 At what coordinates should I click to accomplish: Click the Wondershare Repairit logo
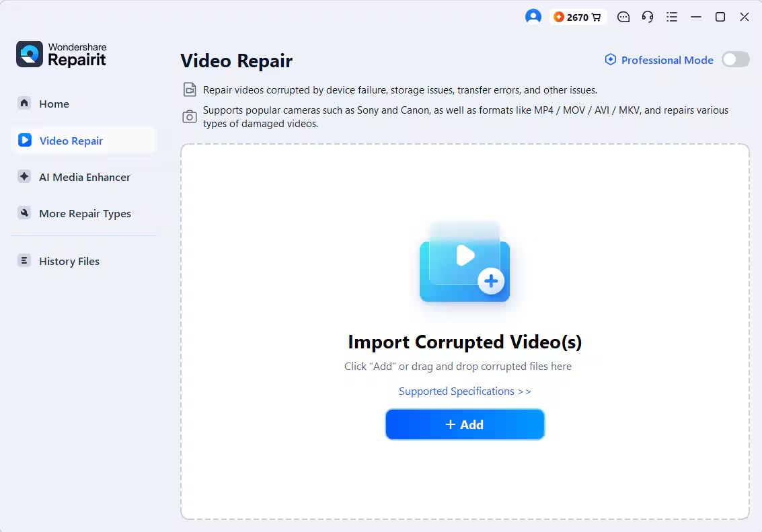point(61,54)
